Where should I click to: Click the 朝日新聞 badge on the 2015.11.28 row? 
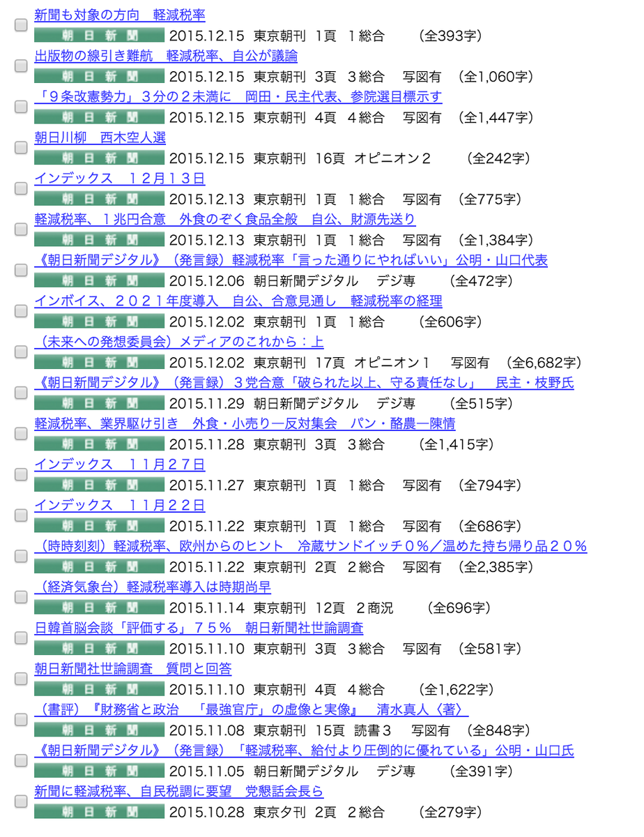[x=100, y=444]
